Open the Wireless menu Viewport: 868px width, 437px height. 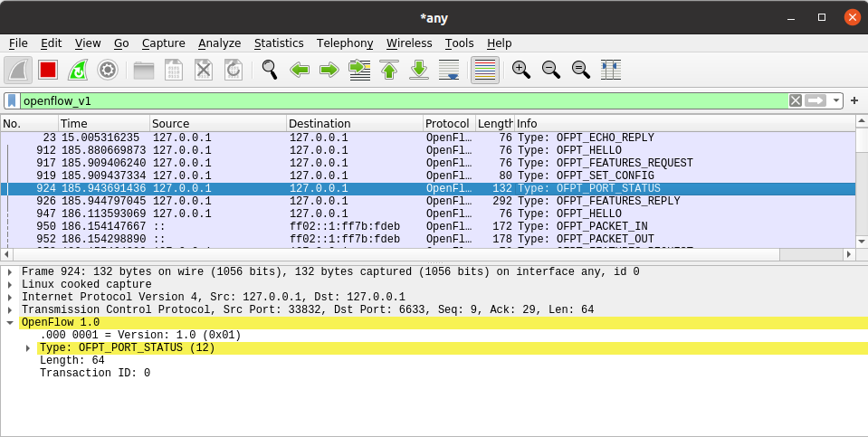point(409,43)
